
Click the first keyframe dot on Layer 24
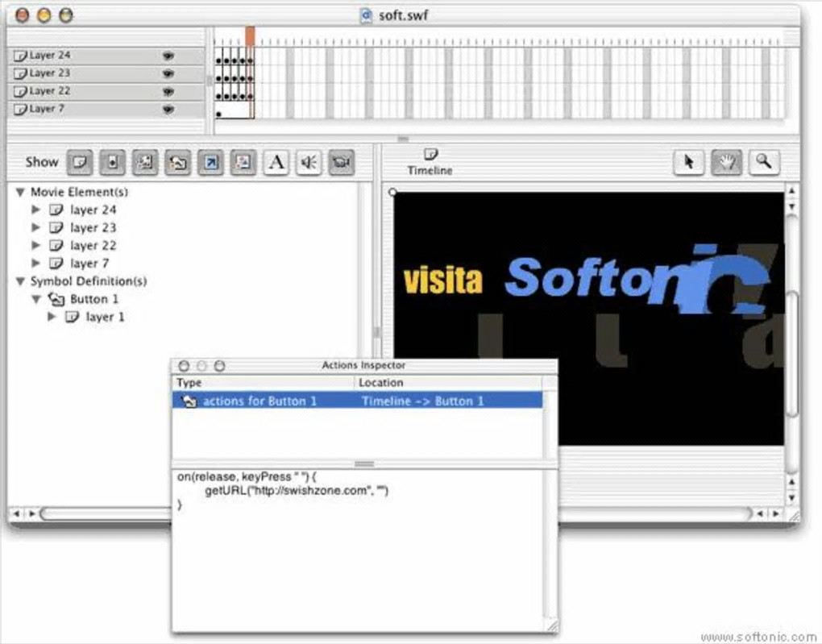[219, 61]
